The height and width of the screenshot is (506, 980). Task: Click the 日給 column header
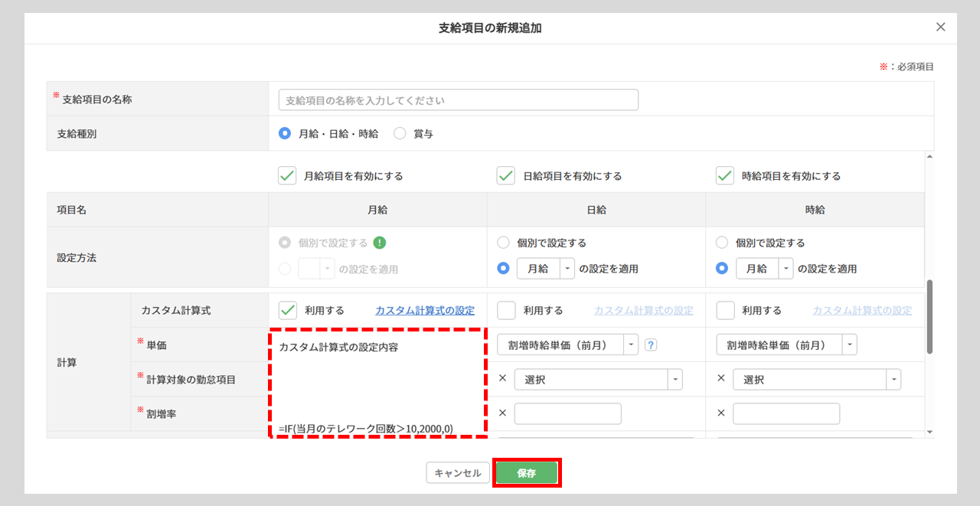coord(596,209)
